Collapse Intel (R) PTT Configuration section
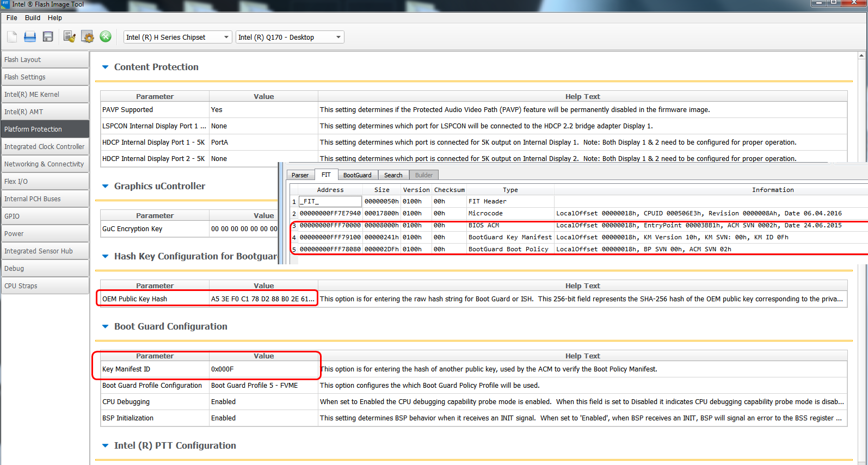This screenshot has width=868, height=465. (x=106, y=445)
